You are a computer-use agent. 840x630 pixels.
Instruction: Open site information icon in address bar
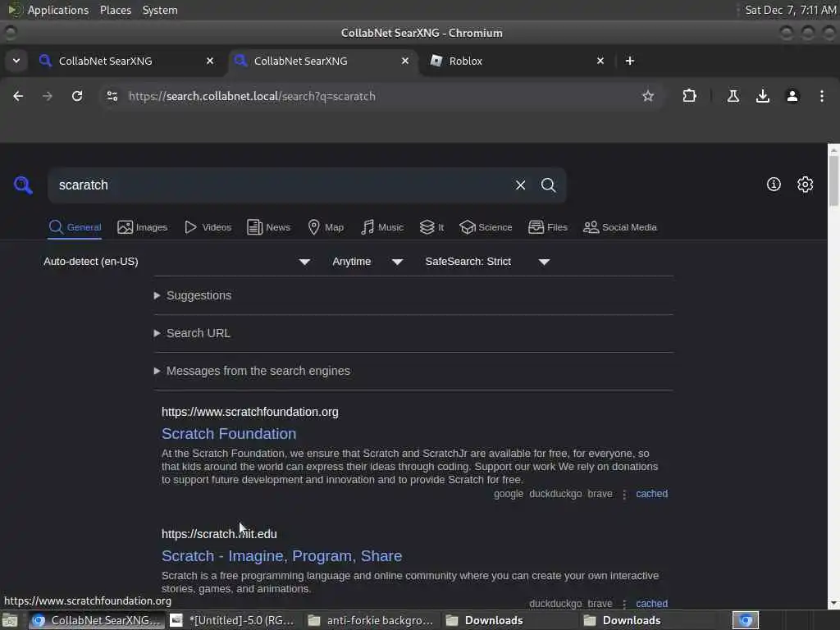[x=112, y=97]
